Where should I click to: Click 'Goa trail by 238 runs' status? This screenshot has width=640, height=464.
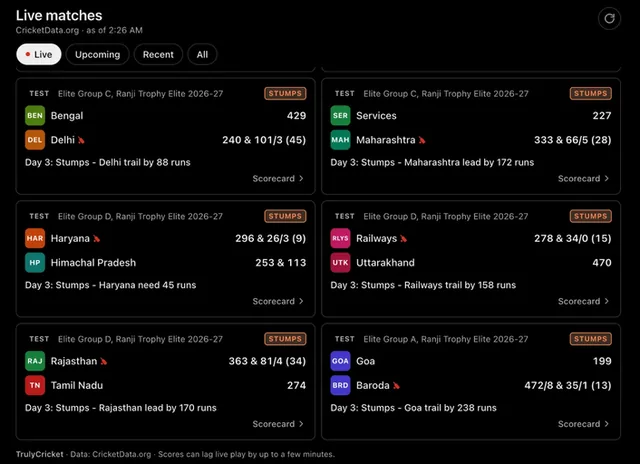click(x=450, y=408)
